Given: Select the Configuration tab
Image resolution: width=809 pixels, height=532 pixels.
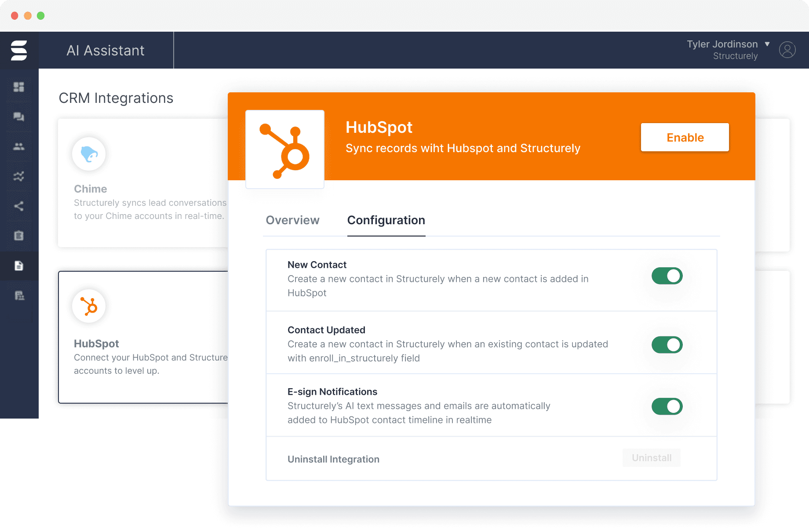Looking at the screenshot, I should [x=386, y=220].
